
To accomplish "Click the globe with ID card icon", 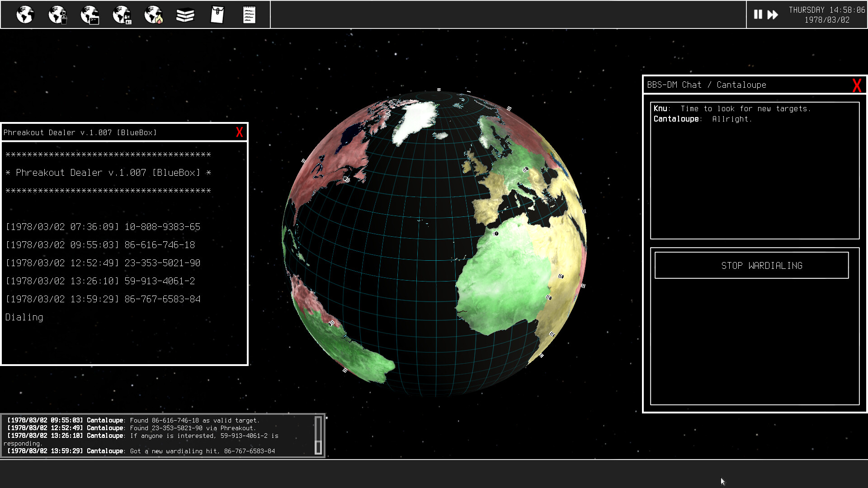I will point(121,14).
